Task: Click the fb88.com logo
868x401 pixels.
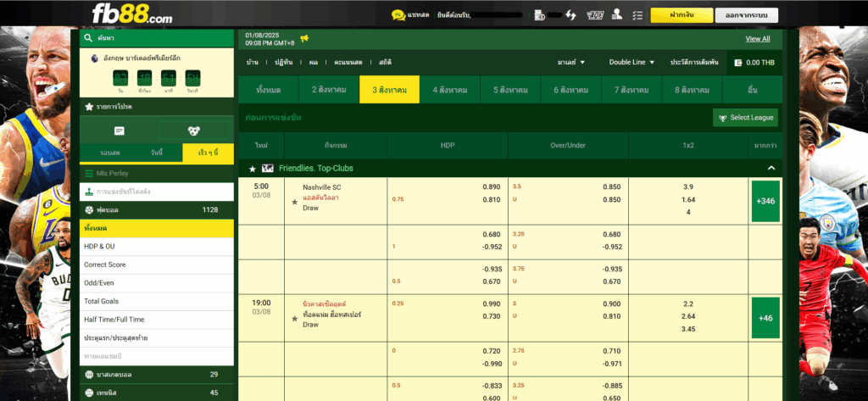Action: click(131, 14)
